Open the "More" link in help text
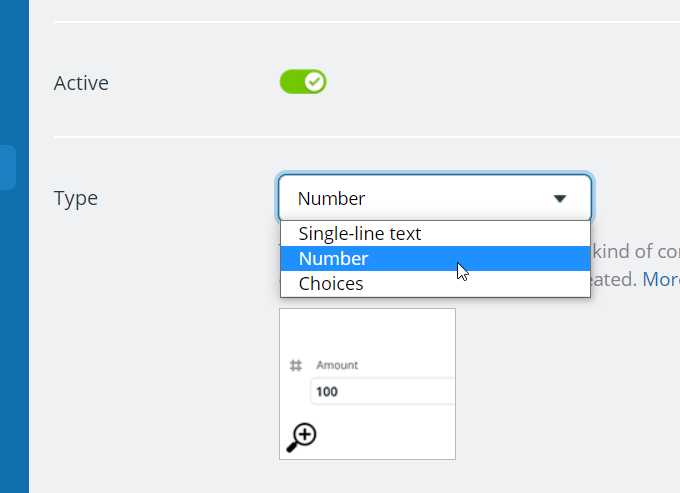 (x=661, y=279)
